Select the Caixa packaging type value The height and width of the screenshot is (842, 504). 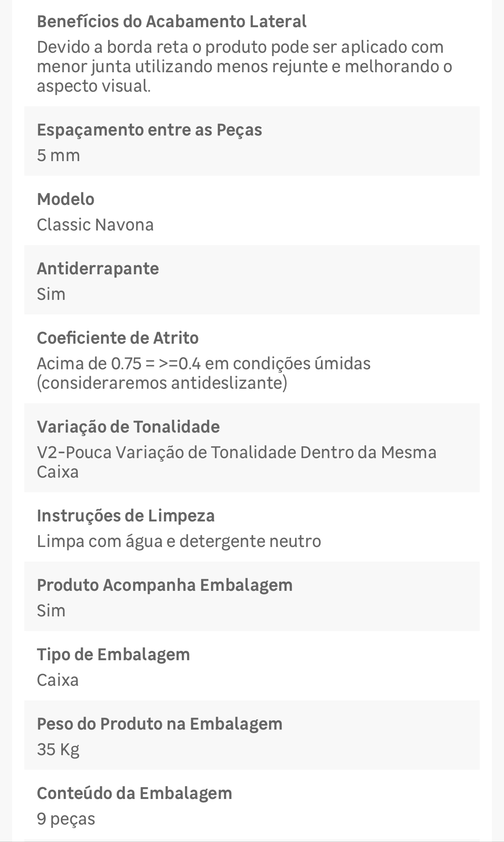(58, 680)
